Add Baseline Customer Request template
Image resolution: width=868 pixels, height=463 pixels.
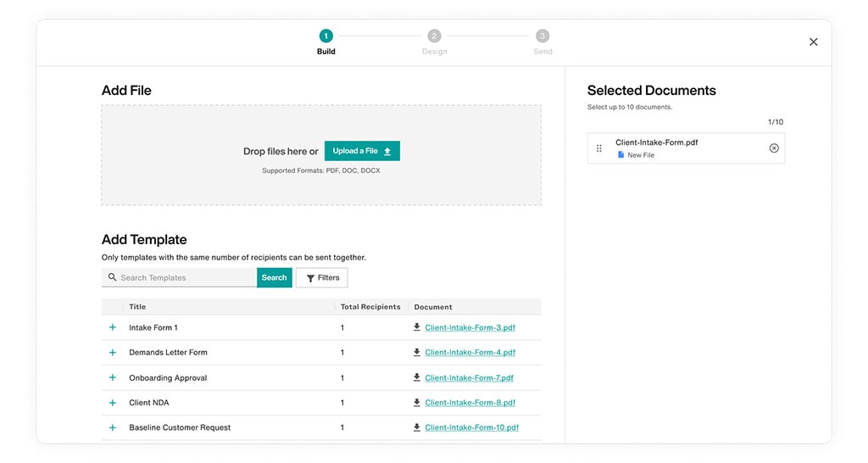pyautogui.click(x=112, y=428)
